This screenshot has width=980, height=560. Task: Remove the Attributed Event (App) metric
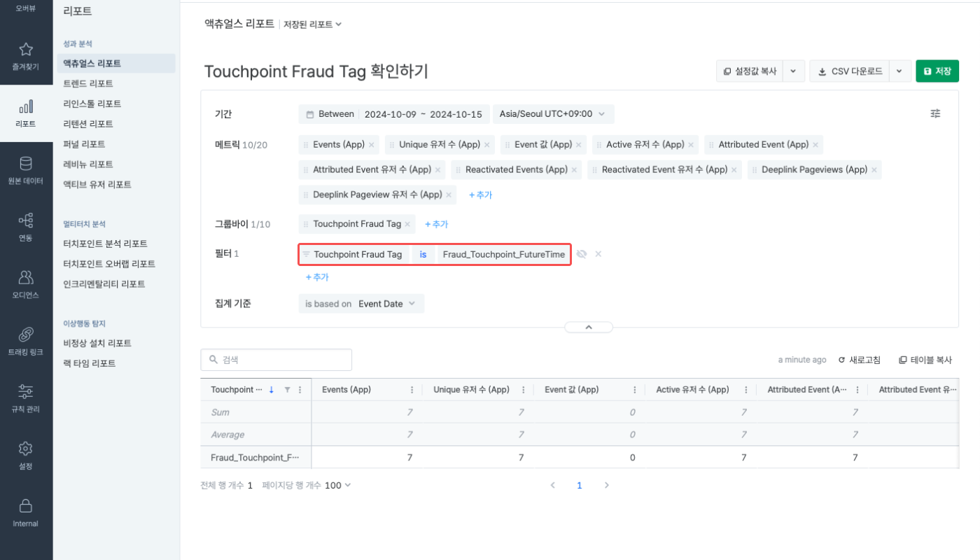(x=815, y=145)
